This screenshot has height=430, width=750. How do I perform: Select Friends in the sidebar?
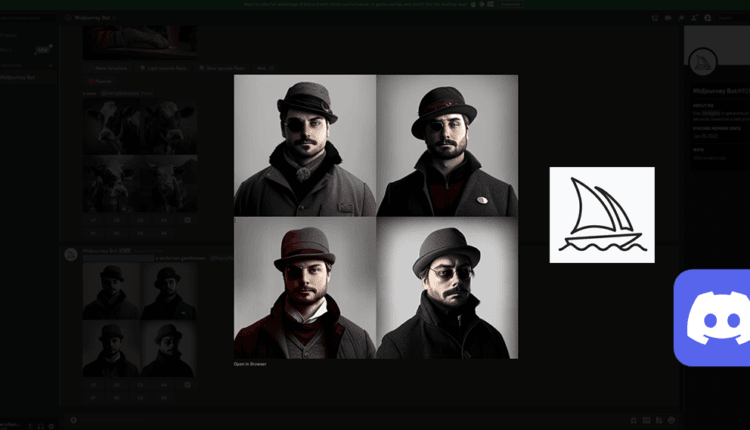pos(10,35)
